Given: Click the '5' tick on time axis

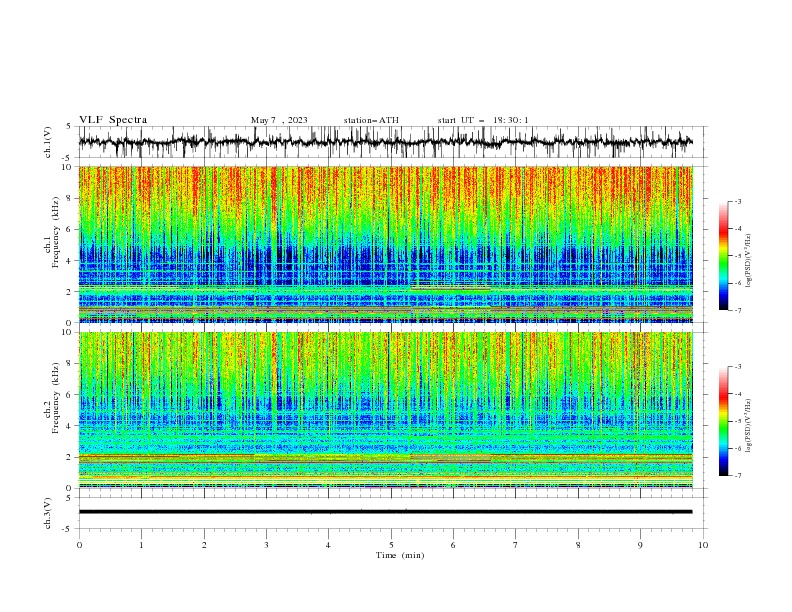Looking at the screenshot, I should coord(391,545).
